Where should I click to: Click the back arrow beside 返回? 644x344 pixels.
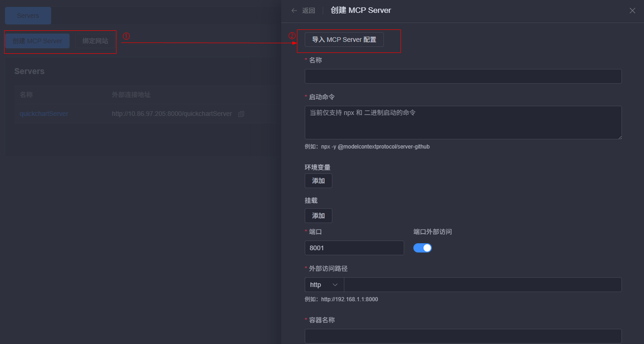point(294,10)
